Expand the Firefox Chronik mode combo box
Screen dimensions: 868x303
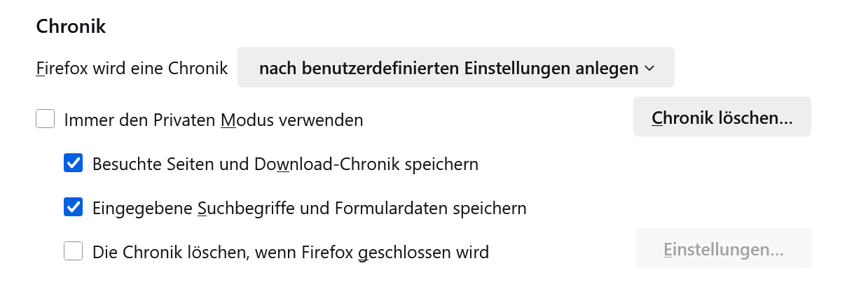(x=455, y=68)
